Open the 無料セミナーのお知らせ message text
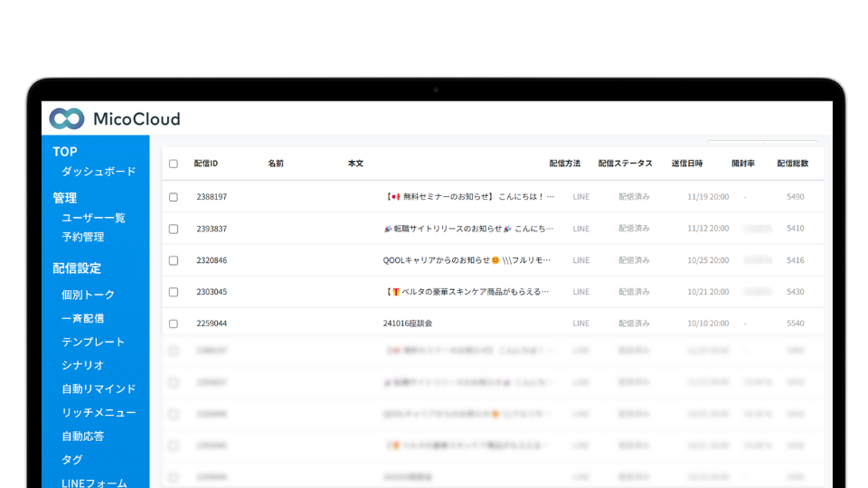 pyautogui.click(x=469, y=196)
